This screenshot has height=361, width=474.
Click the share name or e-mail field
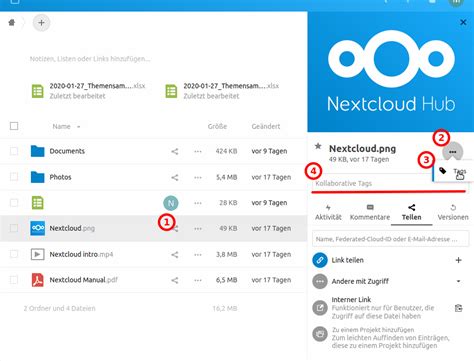(390, 239)
